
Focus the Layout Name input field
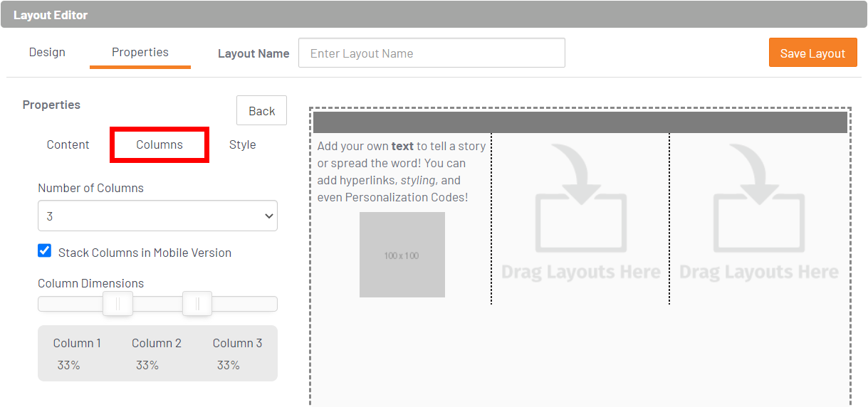click(x=432, y=53)
